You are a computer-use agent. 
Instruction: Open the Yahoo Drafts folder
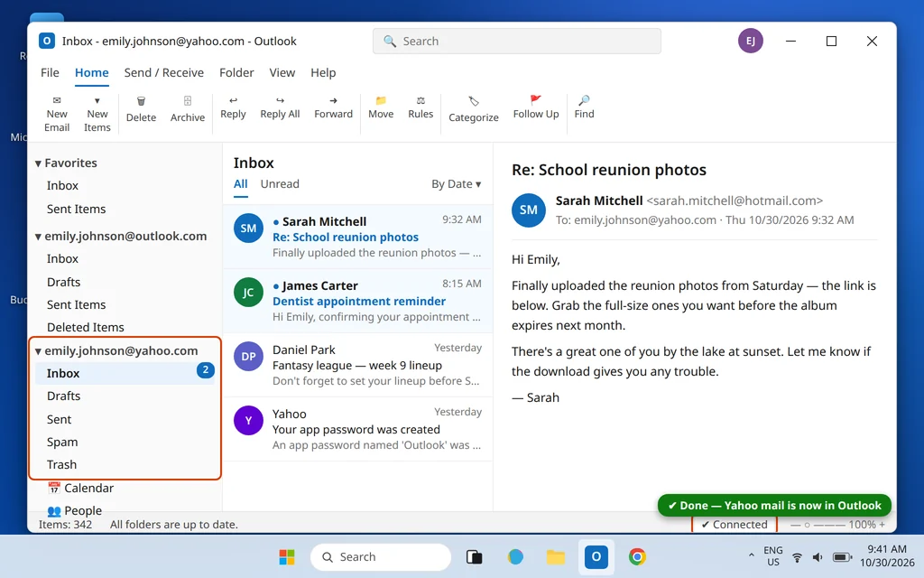(x=64, y=396)
